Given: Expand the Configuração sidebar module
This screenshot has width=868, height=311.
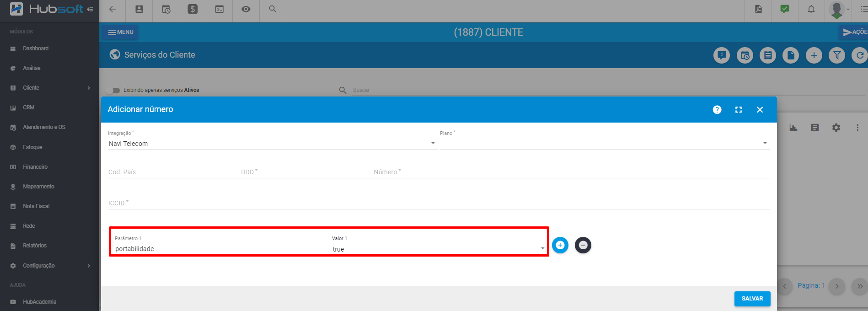Looking at the screenshot, I should (49, 266).
